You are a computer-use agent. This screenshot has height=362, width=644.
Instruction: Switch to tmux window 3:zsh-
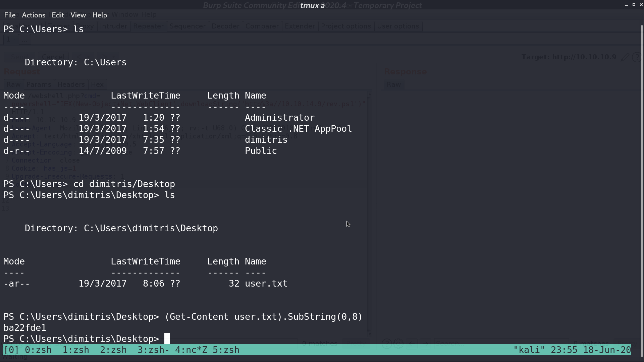(154, 350)
